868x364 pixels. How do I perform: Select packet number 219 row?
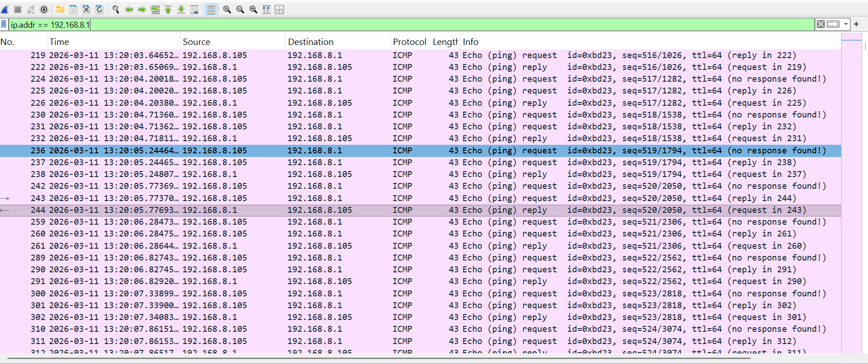click(x=421, y=55)
